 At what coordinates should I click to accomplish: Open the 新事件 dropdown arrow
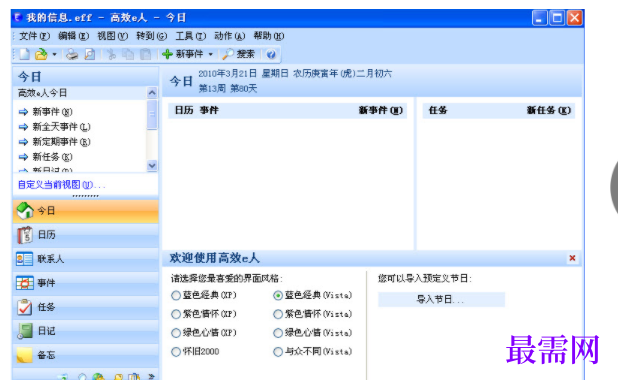(210, 54)
